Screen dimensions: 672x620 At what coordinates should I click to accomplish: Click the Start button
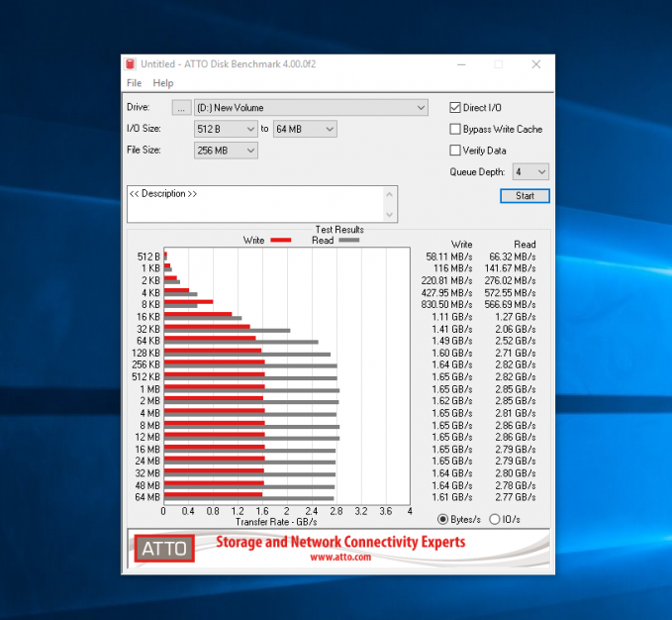[x=525, y=196]
